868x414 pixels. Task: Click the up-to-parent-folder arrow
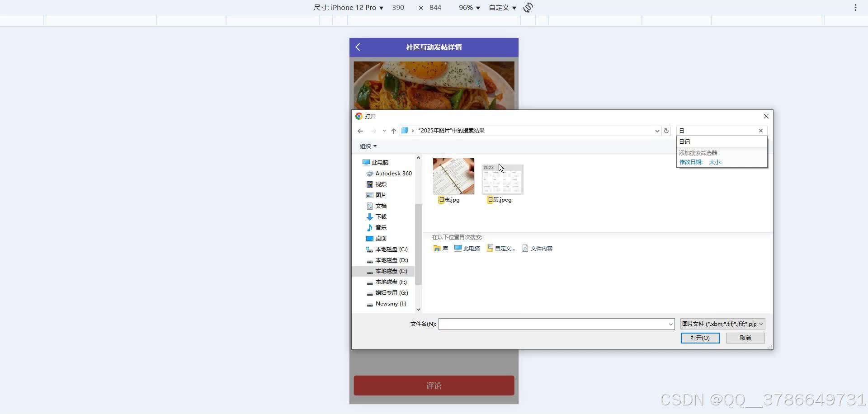click(393, 131)
